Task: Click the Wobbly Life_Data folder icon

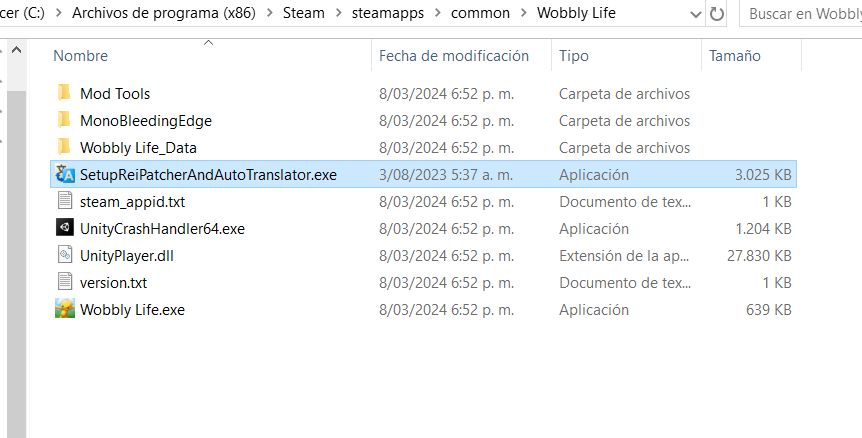Action: (64, 147)
